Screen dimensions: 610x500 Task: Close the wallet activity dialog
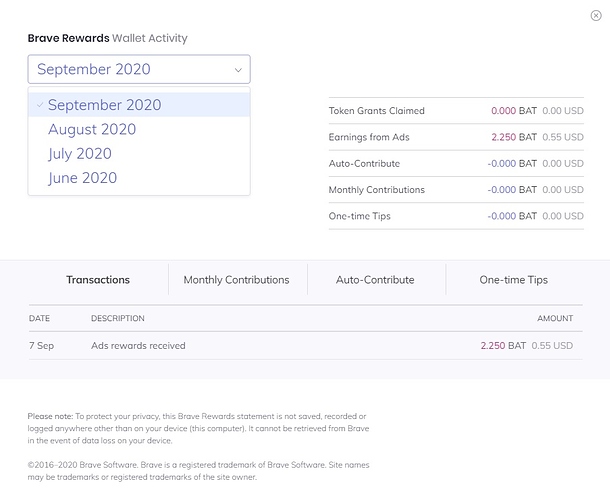(597, 14)
